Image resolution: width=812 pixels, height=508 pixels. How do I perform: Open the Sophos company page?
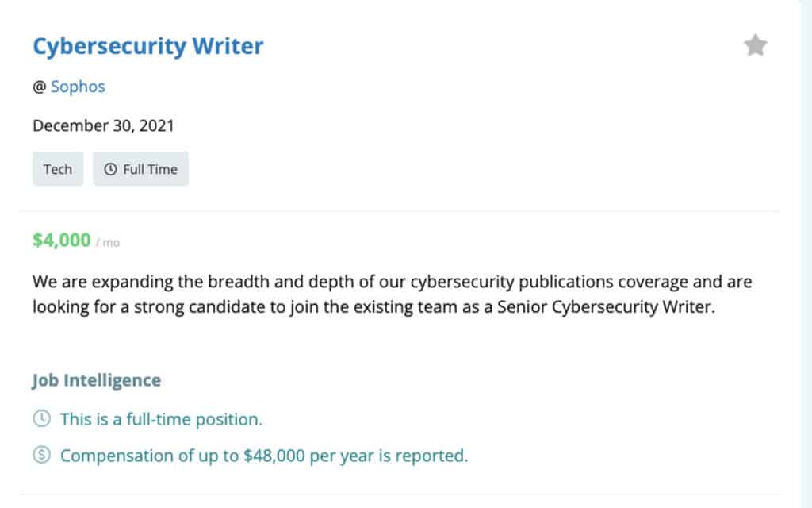tap(77, 87)
